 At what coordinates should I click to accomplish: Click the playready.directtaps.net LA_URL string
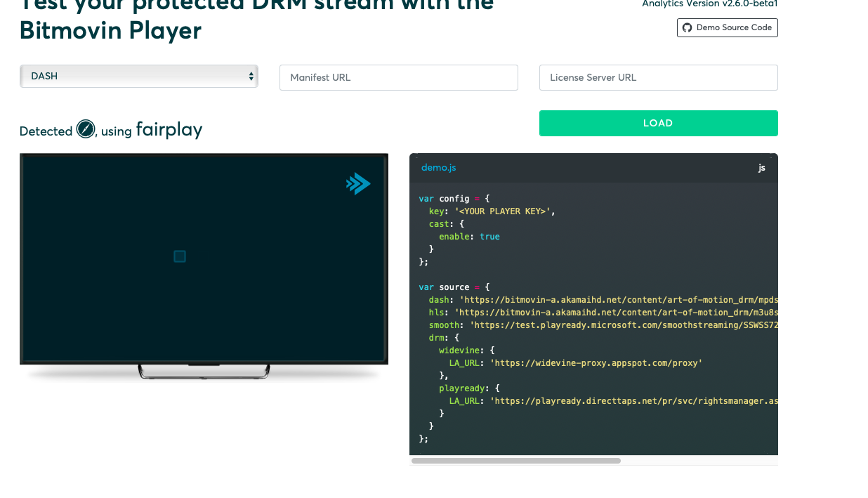[x=634, y=401]
